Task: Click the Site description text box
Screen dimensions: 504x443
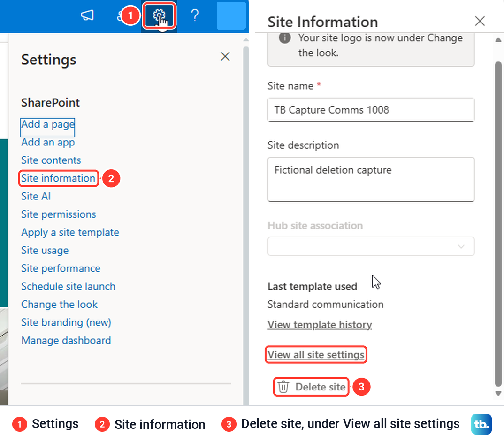Action: point(371,179)
